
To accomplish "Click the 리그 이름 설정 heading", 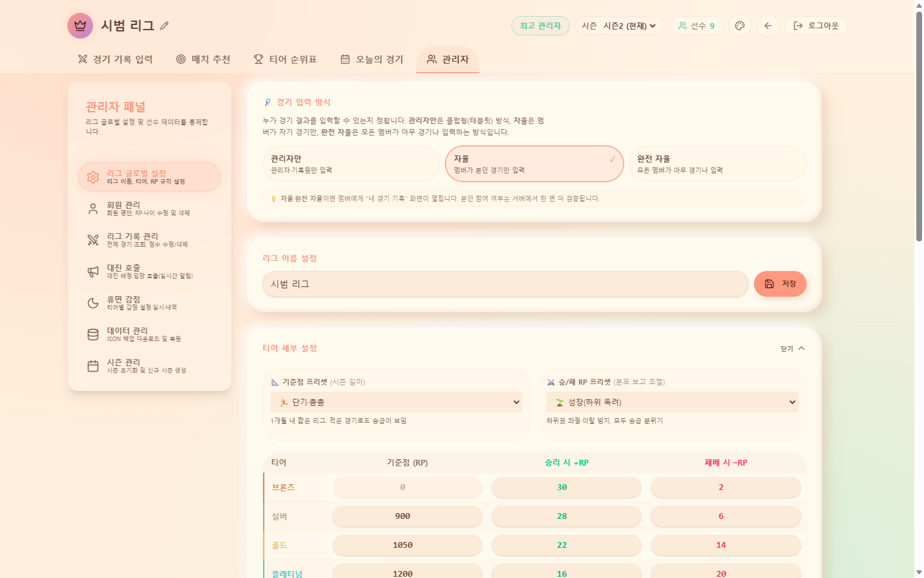I will [x=289, y=258].
